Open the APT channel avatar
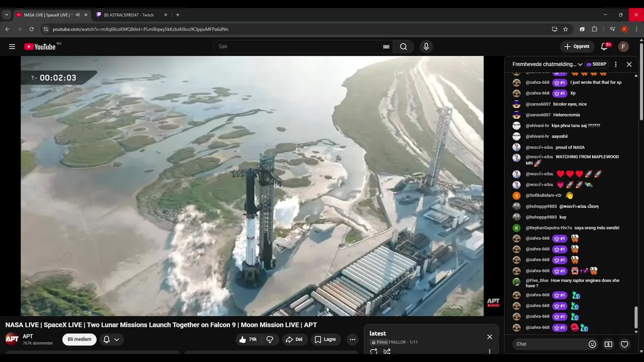The width and height of the screenshot is (644, 362). (12, 339)
